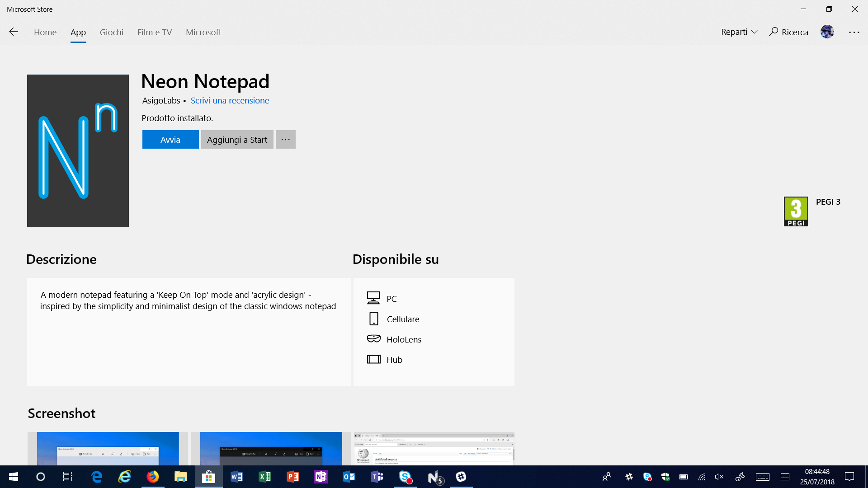868x488 pixels.
Task: Open PowerPoint from the taskbar
Action: pyautogui.click(x=293, y=477)
